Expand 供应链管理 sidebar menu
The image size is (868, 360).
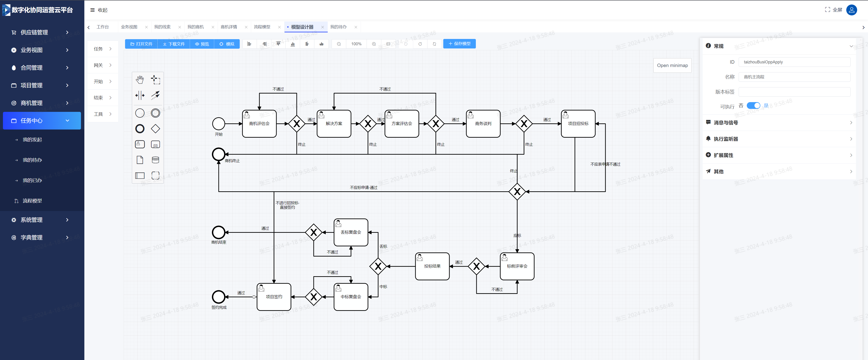click(x=42, y=32)
